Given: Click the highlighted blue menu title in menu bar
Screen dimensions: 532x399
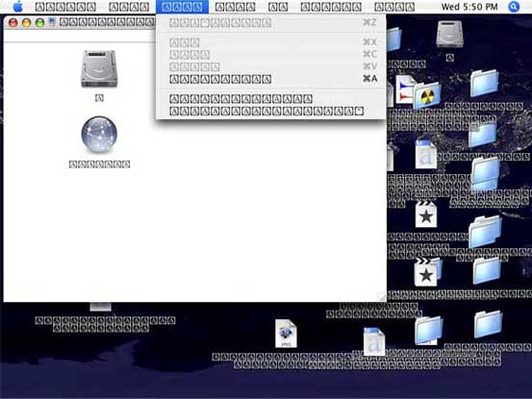Looking at the screenshot, I should tap(182, 7).
